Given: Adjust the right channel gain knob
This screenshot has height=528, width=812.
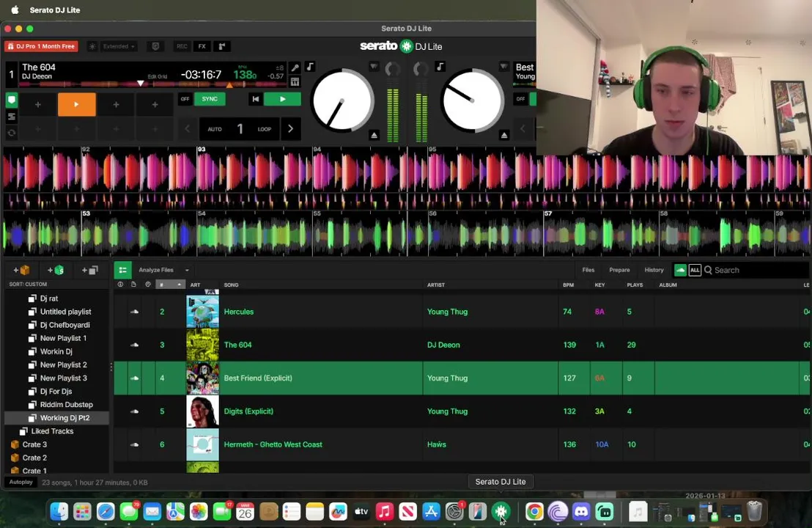Looking at the screenshot, I should coord(421,68).
